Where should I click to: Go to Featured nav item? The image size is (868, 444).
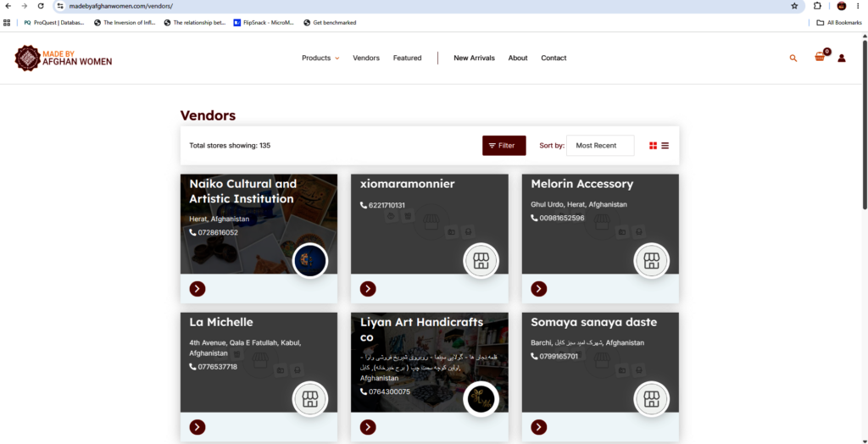408,58
